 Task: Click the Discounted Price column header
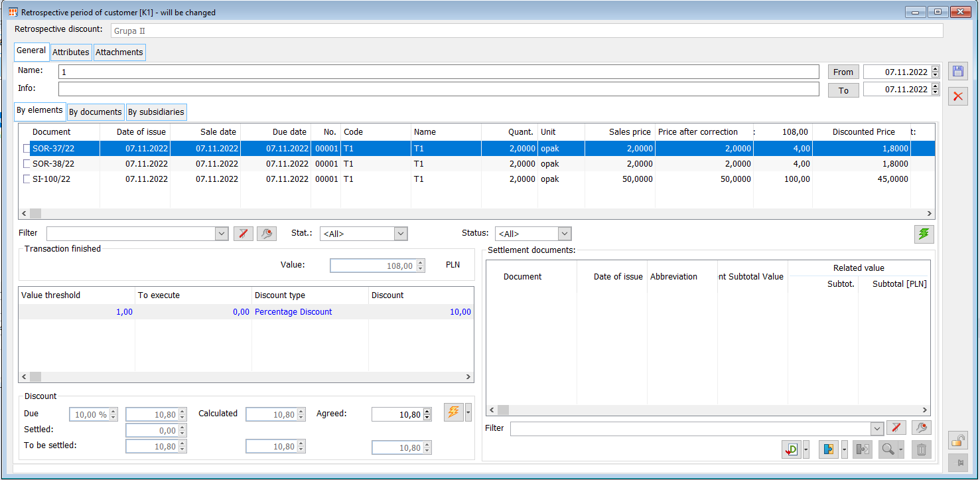click(862, 132)
